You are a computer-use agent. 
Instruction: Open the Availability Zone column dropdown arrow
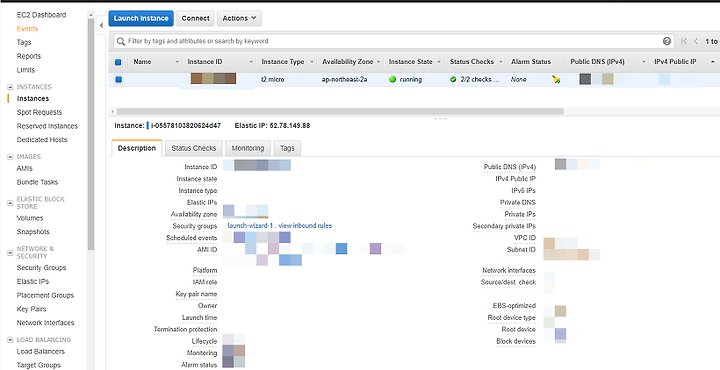(378, 62)
